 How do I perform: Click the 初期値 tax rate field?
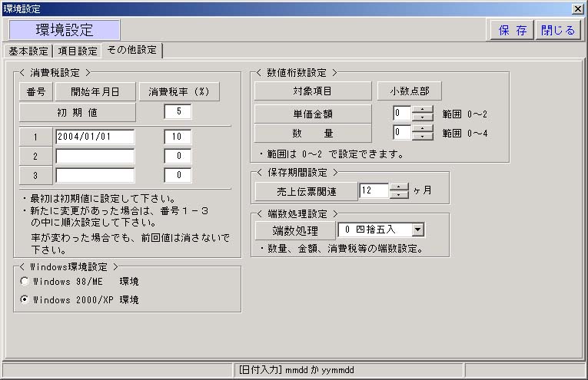pyautogui.click(x=178, y=111)
